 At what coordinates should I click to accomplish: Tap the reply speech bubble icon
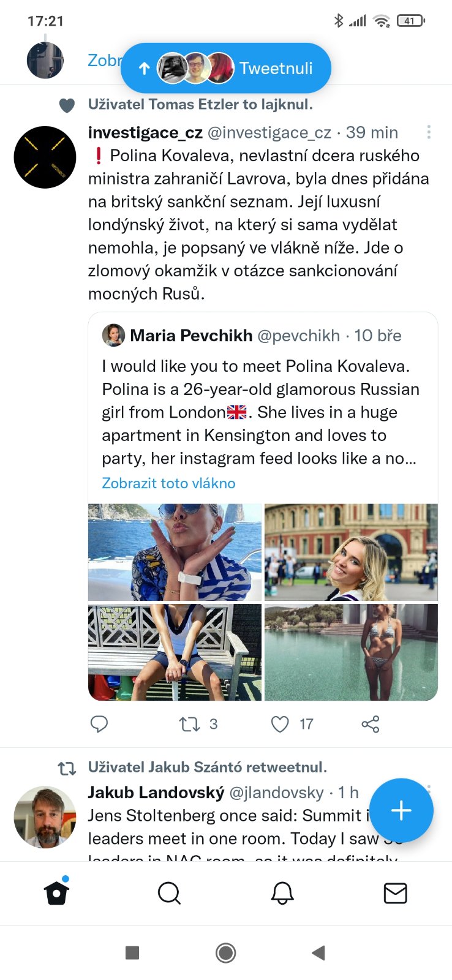(99, 724)
